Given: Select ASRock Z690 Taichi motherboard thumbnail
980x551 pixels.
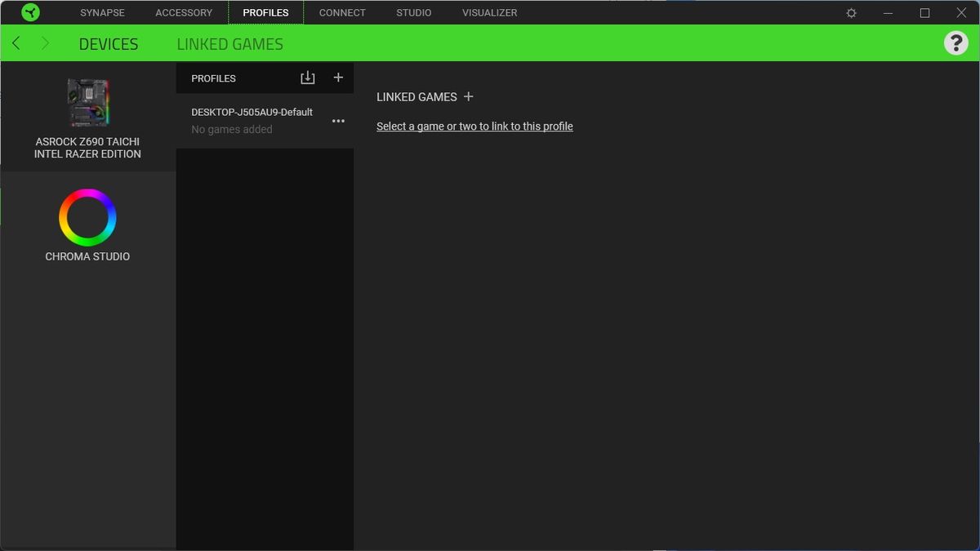Looking at the screenshot, I should click(87, 103).
